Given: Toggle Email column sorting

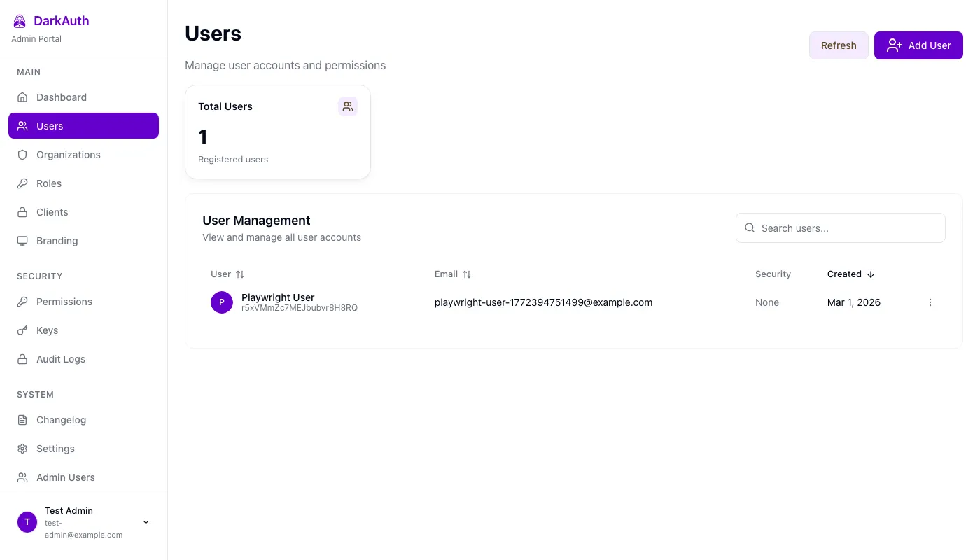Looking at the screenshot, I should (466, 274).
